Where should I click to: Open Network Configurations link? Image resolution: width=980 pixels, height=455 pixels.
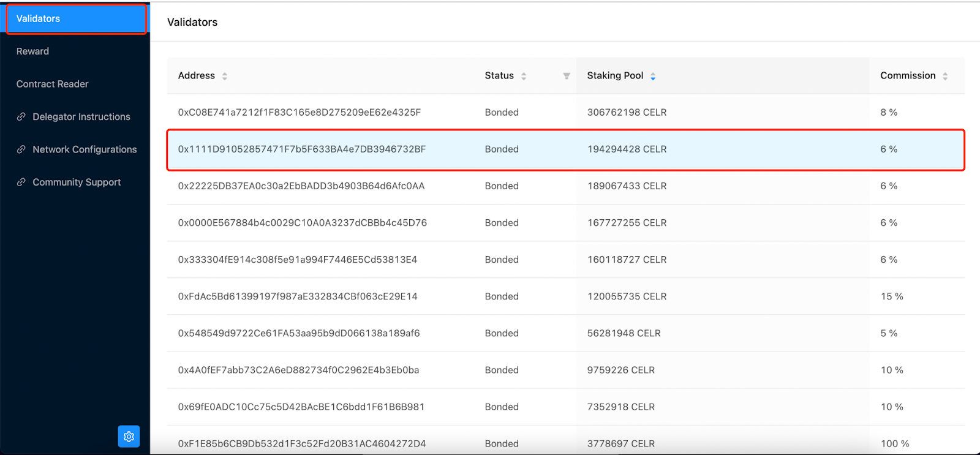tap(85, 149)
